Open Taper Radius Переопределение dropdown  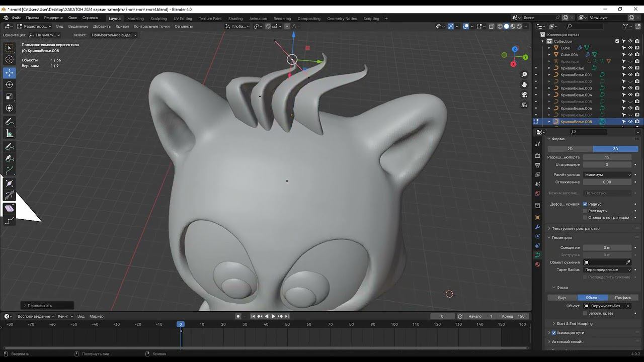[x=607, y=270]
